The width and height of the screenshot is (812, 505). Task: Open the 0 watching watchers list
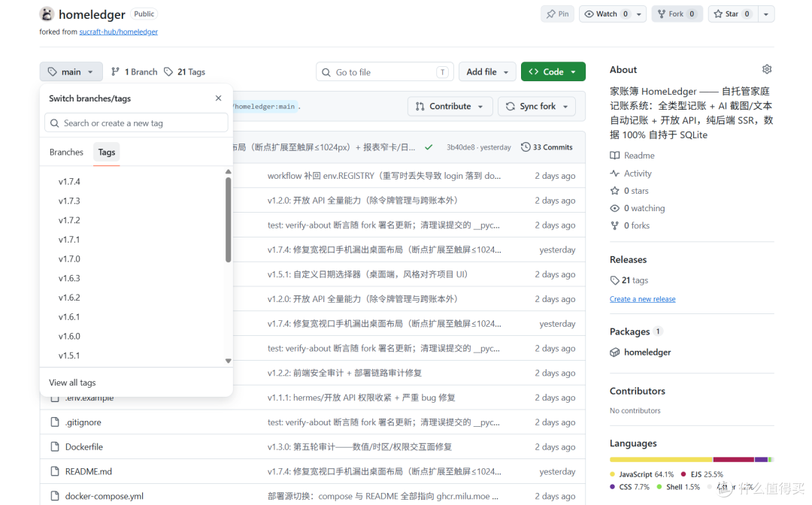pyautogui.click(x=638, y=208)
